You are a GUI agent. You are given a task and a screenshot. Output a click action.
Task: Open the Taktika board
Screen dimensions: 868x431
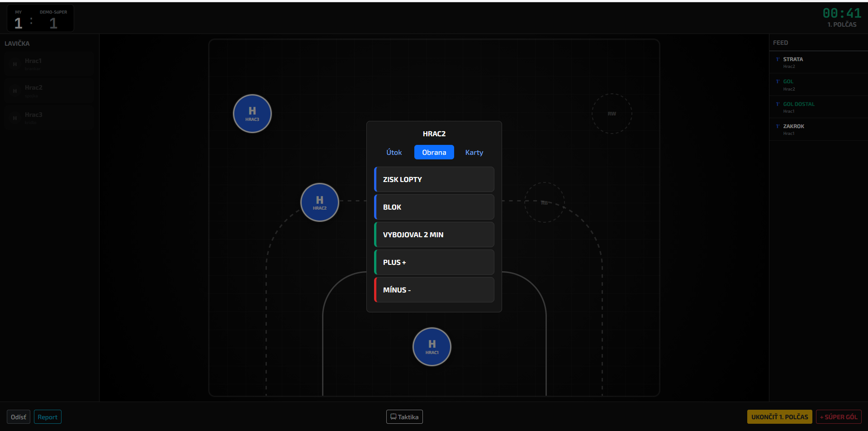point(404,417)
